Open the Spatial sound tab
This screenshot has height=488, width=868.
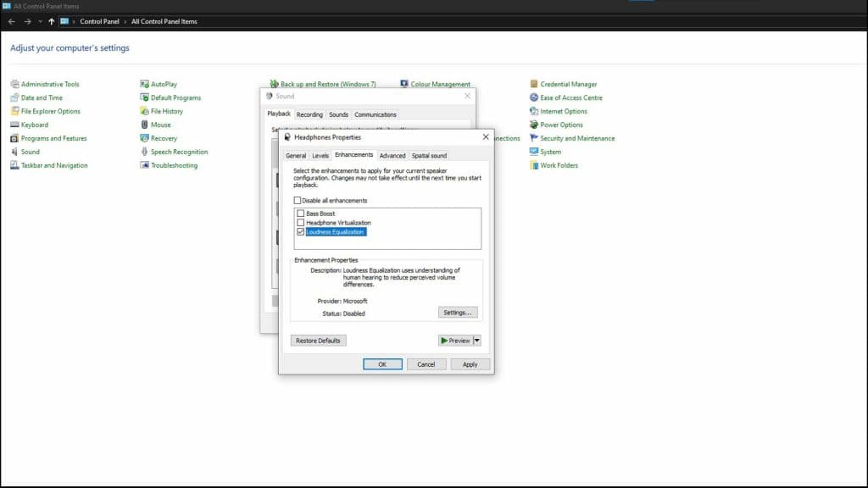(x=429, y=156)
